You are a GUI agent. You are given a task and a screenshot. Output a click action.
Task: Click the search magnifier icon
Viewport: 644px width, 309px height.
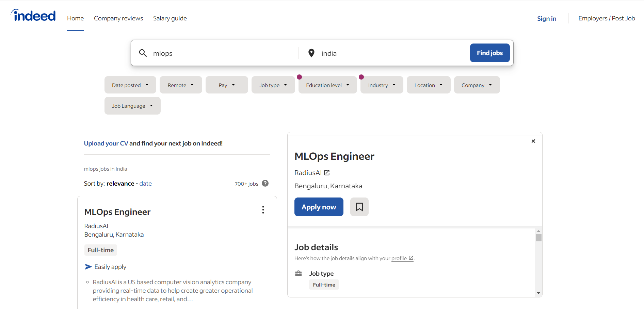click(143, 53)
